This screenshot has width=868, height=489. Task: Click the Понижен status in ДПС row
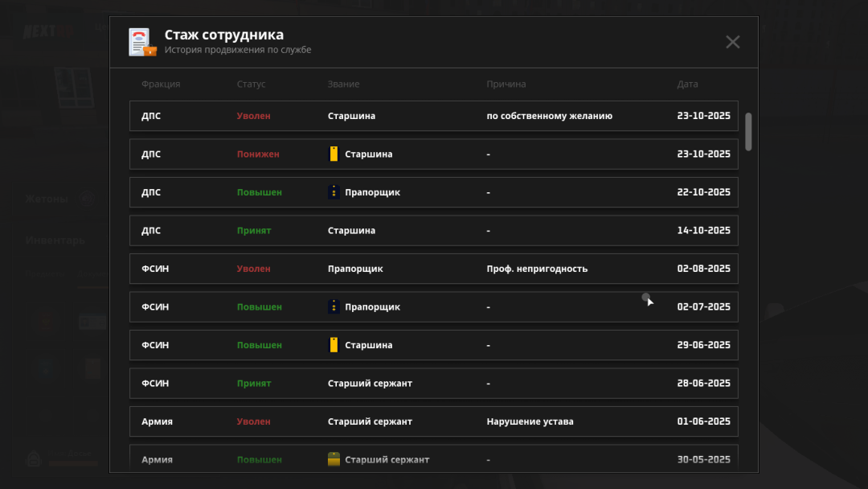coord(258,154)
